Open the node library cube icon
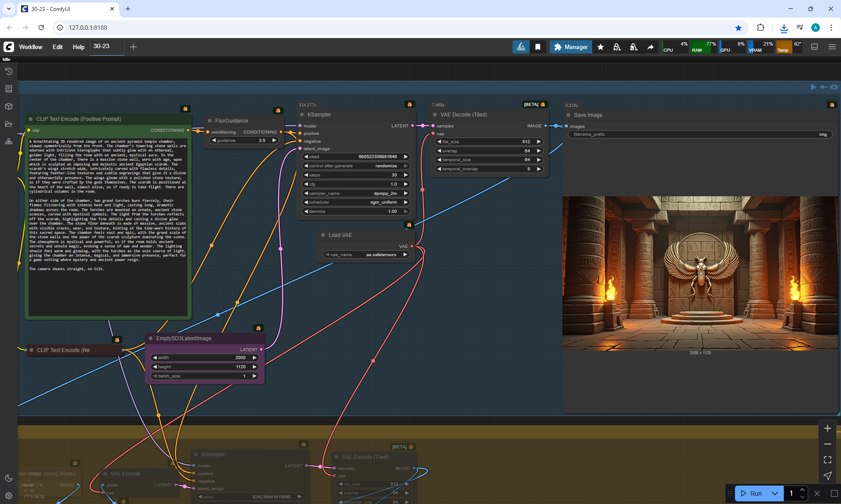 8,106
